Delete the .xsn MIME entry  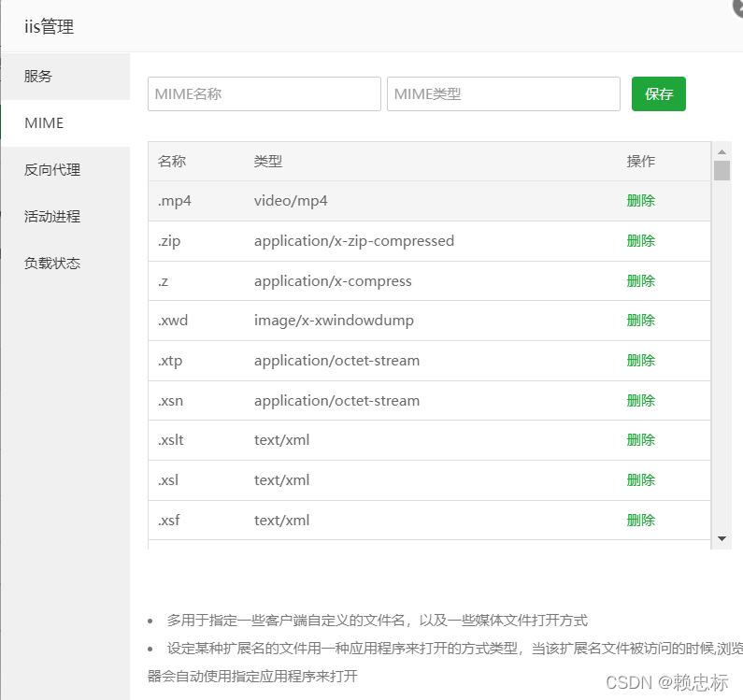point(640,401)
